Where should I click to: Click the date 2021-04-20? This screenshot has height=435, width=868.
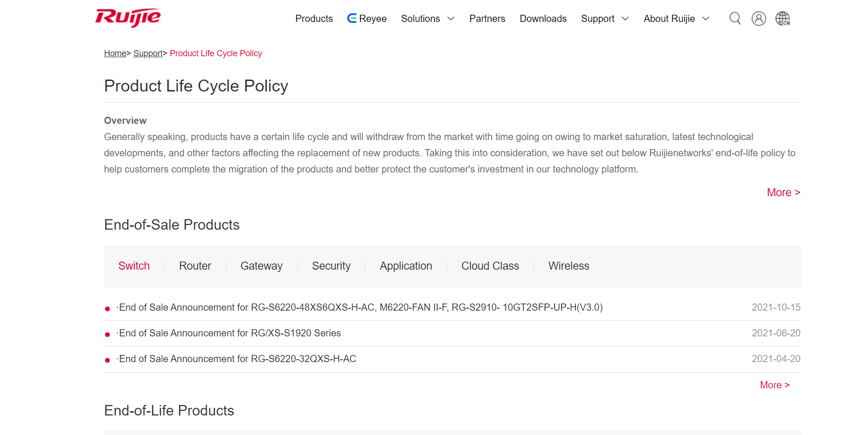click(x=776, y=359)
